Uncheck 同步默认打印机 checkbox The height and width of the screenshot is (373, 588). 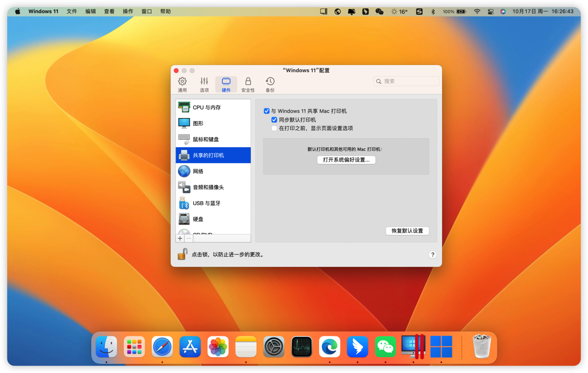tap(274, 120)
